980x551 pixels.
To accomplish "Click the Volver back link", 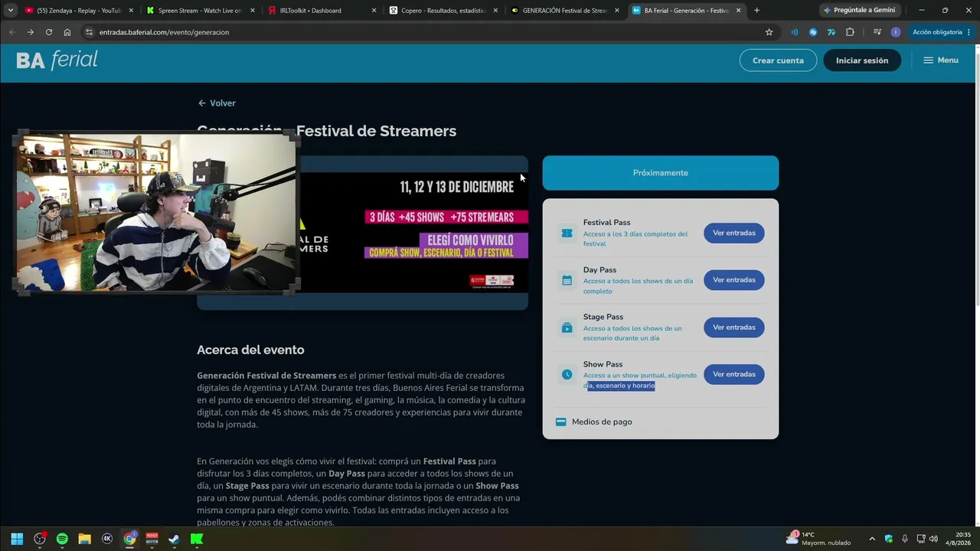I will click(217, 103).
